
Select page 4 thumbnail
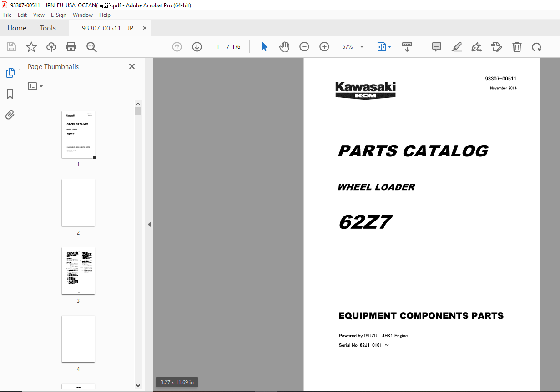[x=78, y=339]
